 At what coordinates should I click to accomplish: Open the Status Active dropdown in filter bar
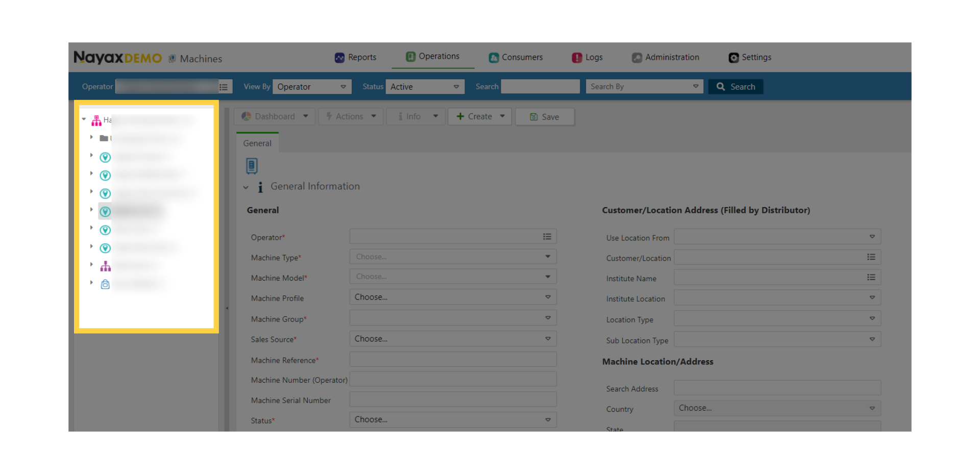coord(425,87)
